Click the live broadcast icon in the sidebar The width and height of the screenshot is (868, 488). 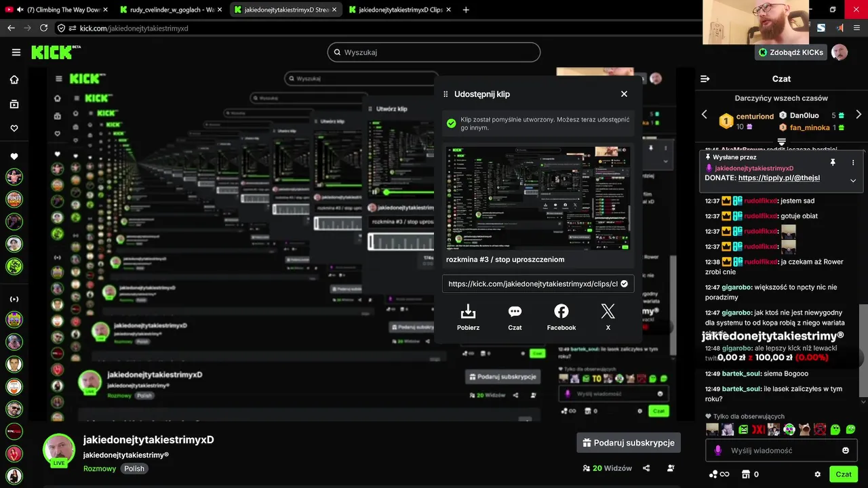click(x=14, y=299)
